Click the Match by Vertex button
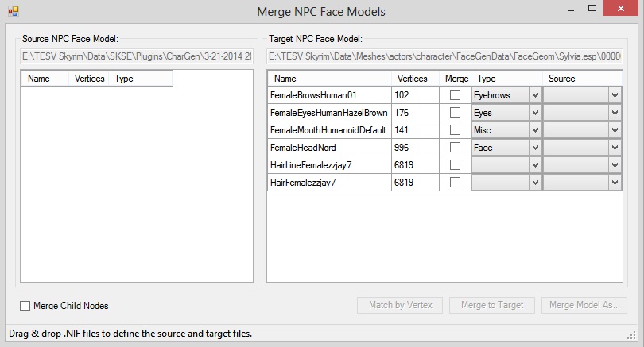Image resolution: width=644 pixels, height=347 pixels. tap(400, 305)
